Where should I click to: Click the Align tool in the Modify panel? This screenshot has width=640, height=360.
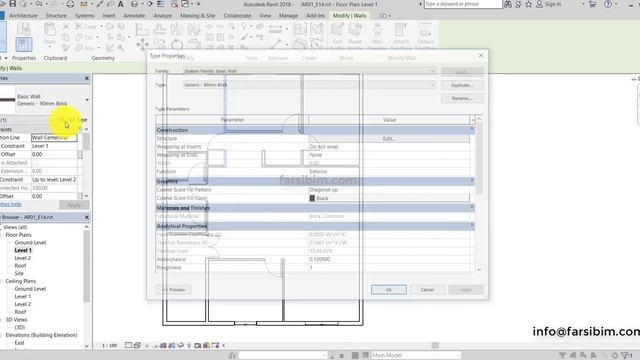click(x=142, y=29)
